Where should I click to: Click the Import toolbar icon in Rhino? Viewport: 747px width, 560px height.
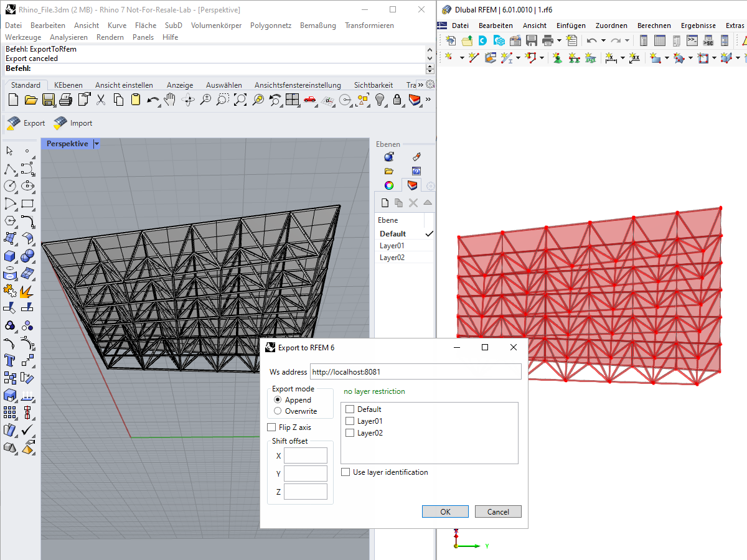point(73,123)
